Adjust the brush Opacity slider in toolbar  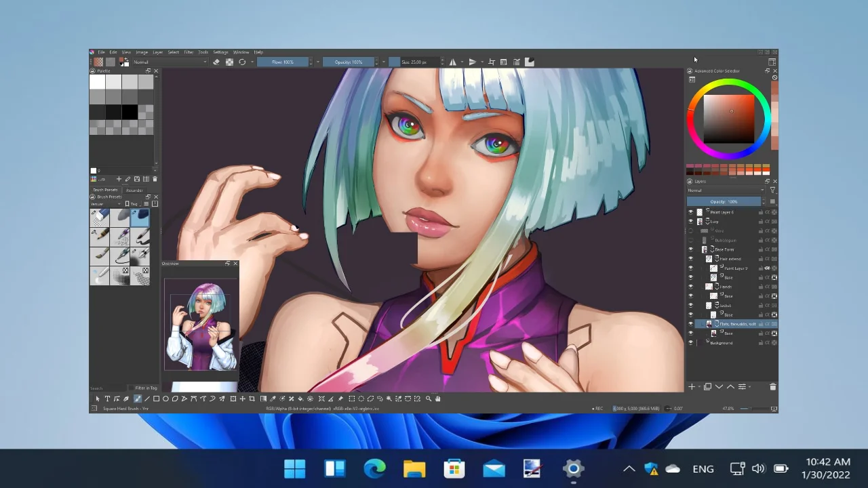point(348,62)
